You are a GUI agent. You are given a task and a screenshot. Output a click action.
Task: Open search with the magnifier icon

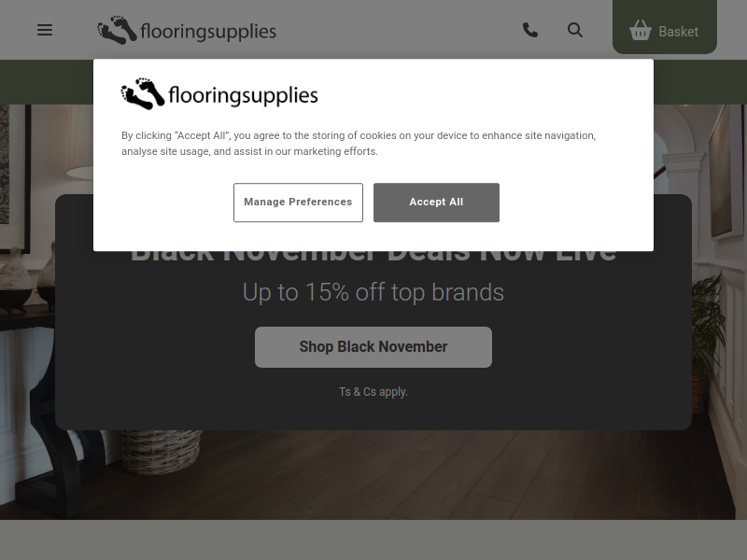click(x=575, y=30)
